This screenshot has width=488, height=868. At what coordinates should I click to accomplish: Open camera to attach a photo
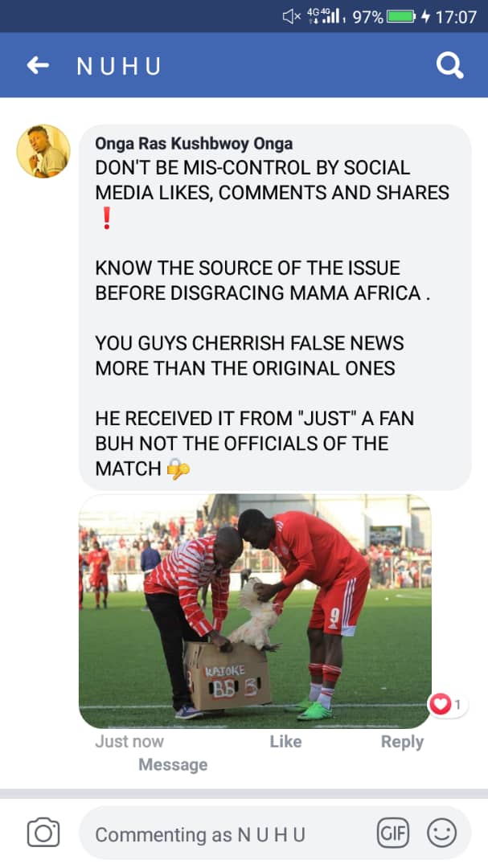click(43, 833)
